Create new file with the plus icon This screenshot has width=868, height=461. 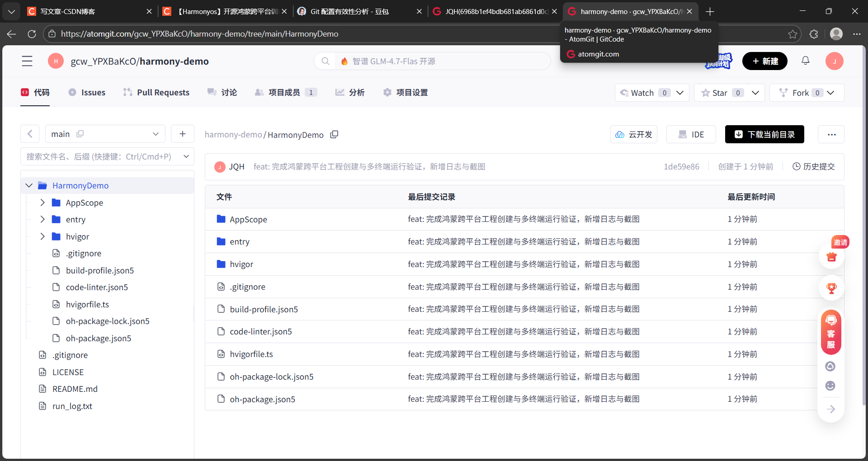point(183,134)
